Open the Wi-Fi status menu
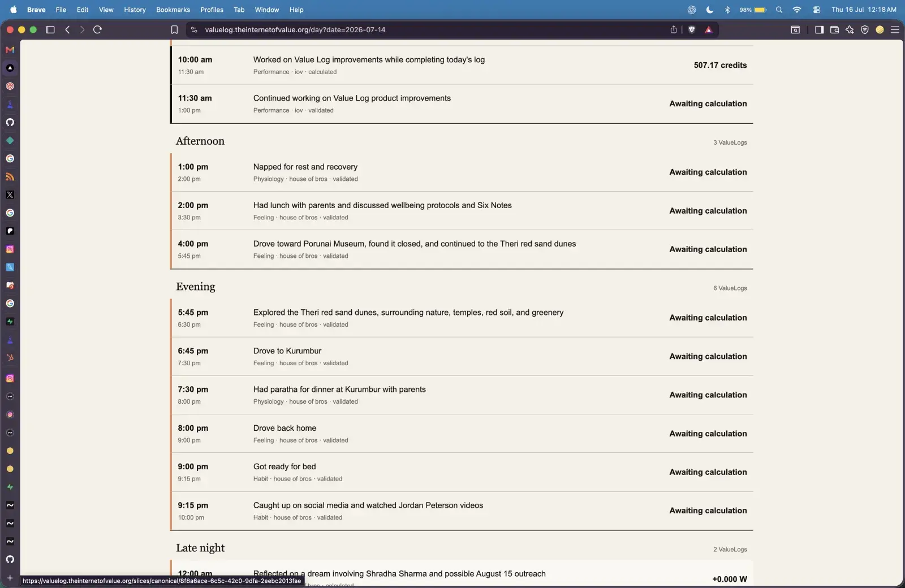 (796, 10)
